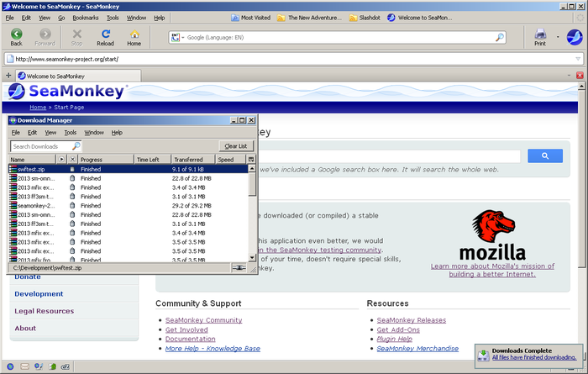Image resolution: width=588 pixels, height=374 pixels.
Task: Click the file icon of seamonkey-2... row
Action: coord(13,206)
